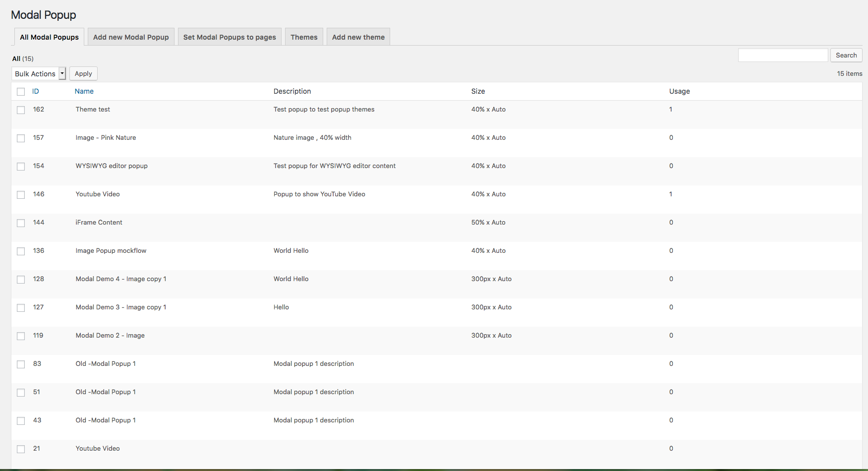Click 'Test popup for WYSIWYG editor content'
Screen dimensions: 868x471
(x=335, y=166)
